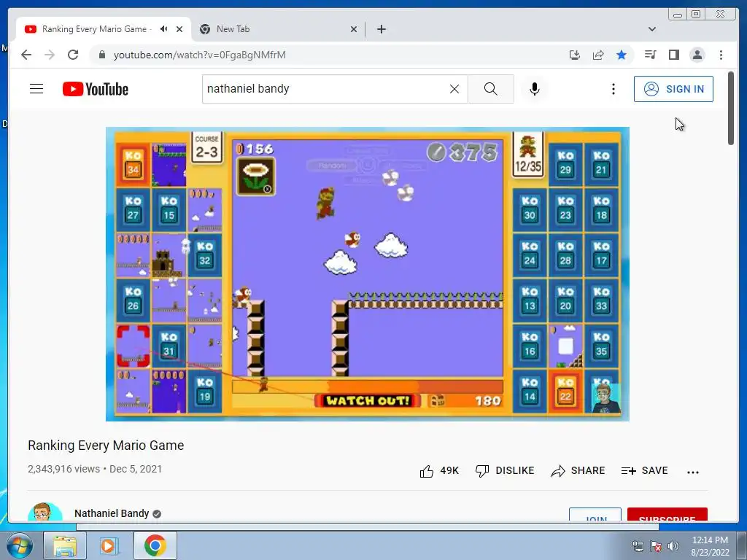Click the Nathaniel Bandy channel avatar
747x560 pixels.
point(45,511)
